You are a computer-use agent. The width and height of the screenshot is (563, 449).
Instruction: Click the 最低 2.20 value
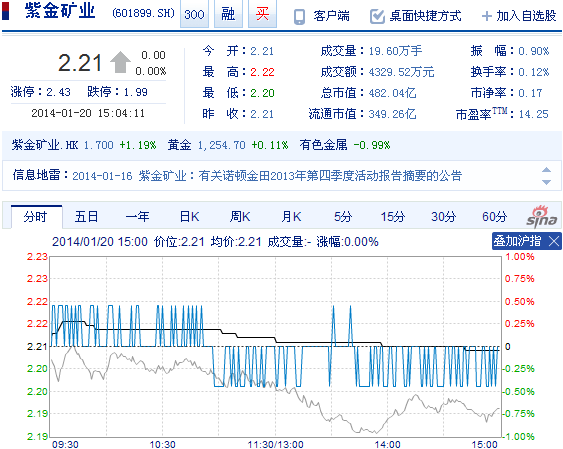262,93
